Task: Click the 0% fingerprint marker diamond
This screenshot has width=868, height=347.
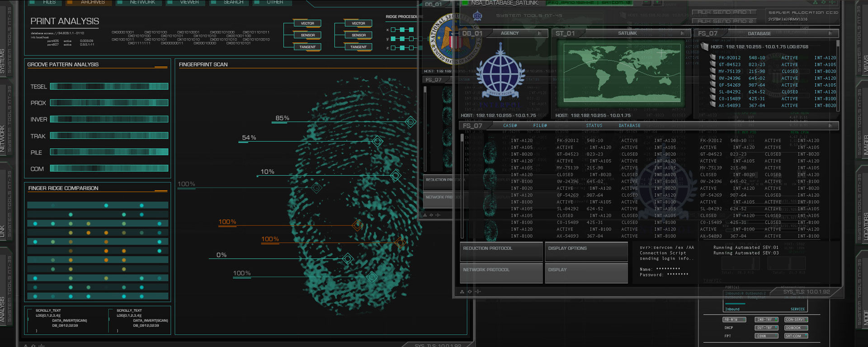Action: pos(348,259)
